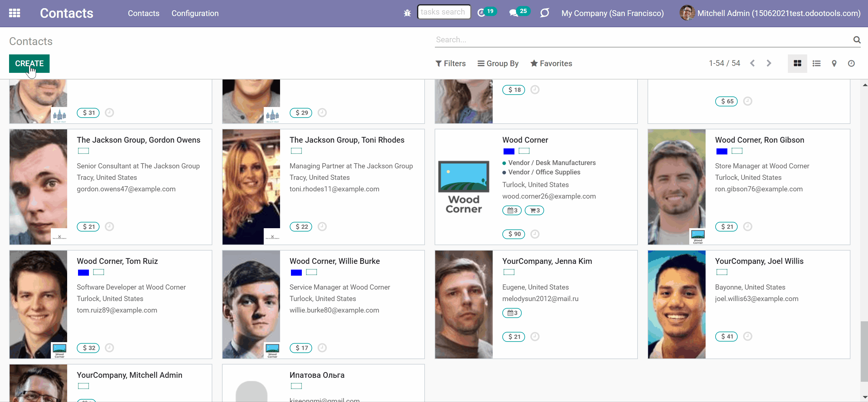Screen dimensions: 868x402
Task: Open Wood Corner company logo
Action: 464,187
